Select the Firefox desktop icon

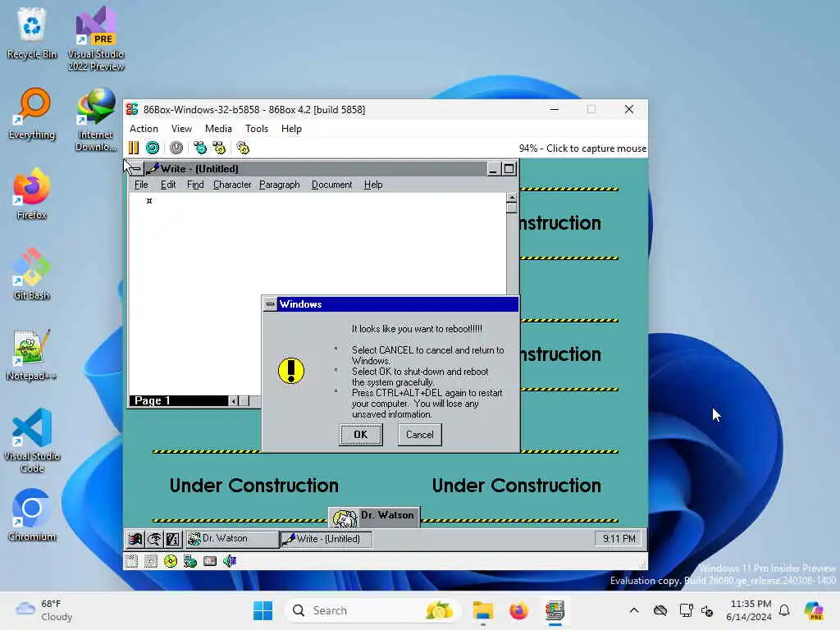click(x=32, y=194)
